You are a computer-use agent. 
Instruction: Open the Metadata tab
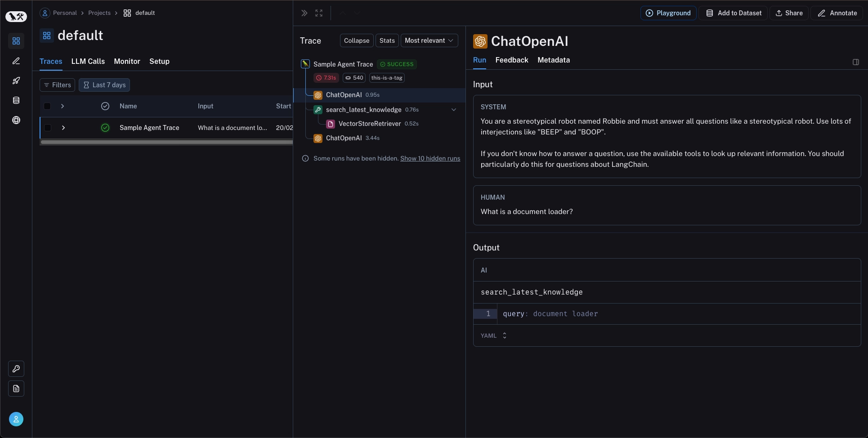553,60
